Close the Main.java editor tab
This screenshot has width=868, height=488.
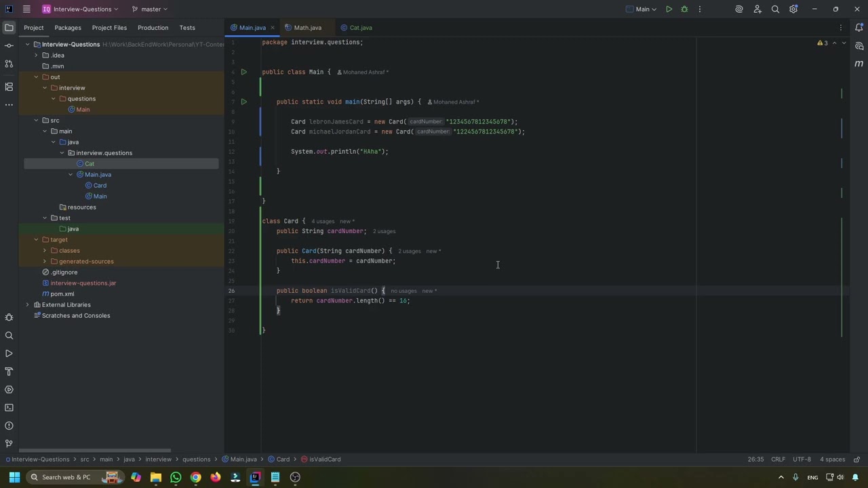coord(273,28)
